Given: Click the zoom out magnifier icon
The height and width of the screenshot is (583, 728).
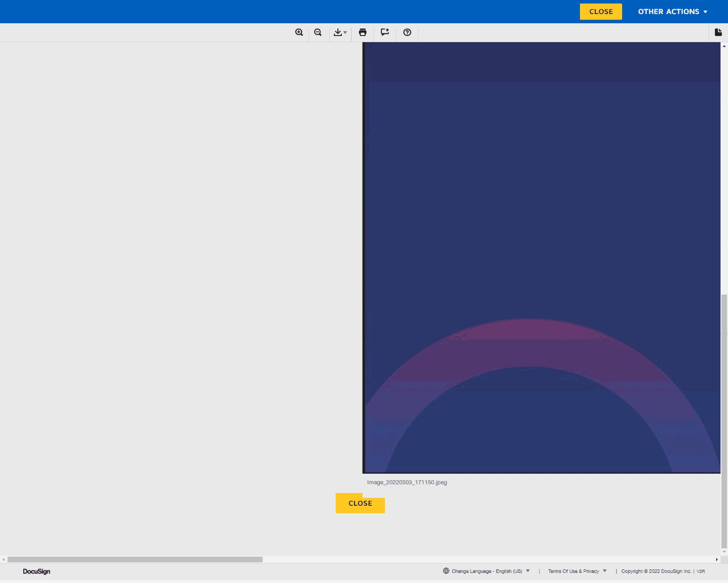Looking at the screenshot, I should (x=318, y=32).
